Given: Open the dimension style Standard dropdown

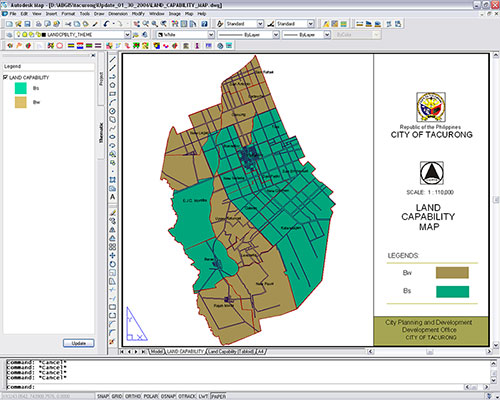Looking at the screenshot, I should pos(310,24).
